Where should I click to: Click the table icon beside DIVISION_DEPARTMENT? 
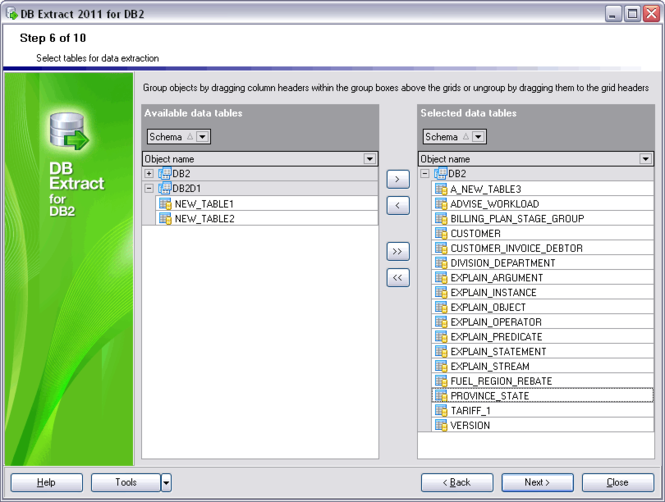click(441, 263)
